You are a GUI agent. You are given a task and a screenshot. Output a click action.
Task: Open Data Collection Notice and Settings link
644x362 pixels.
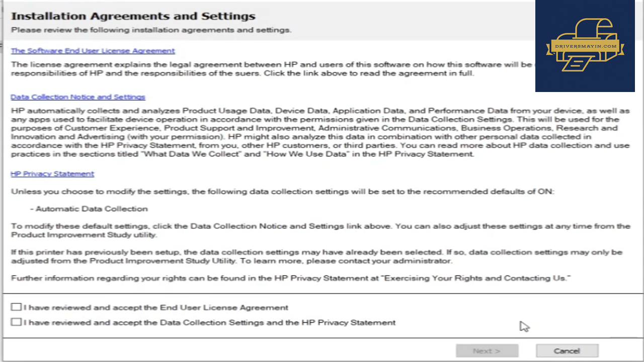(x=78, y=97)
